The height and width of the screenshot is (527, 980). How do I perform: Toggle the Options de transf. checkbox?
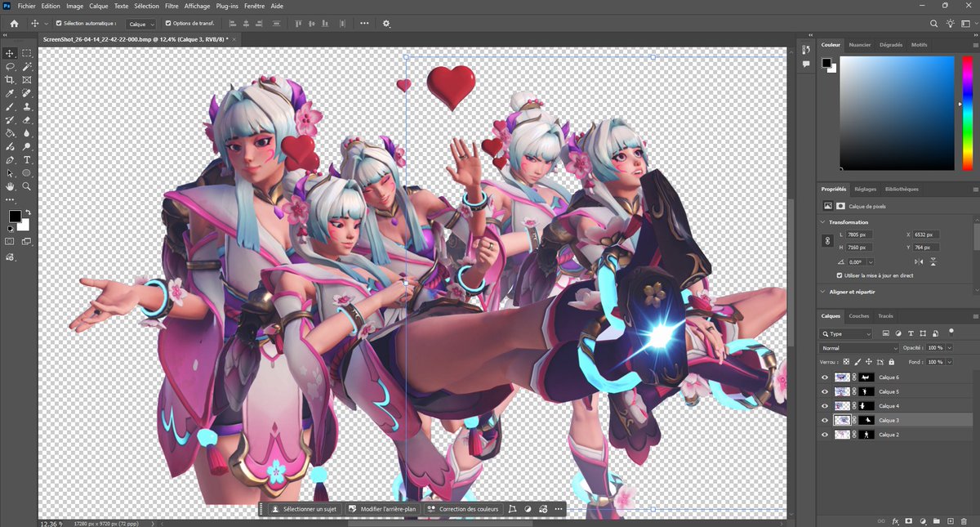tap(168, 24)
